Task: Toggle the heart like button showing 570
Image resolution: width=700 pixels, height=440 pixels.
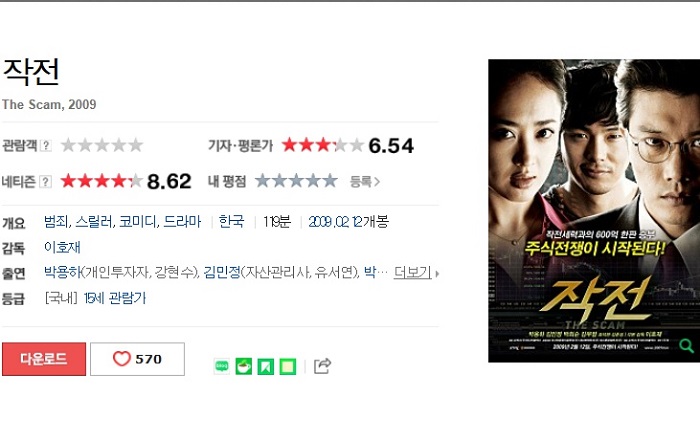Action: 138,359
